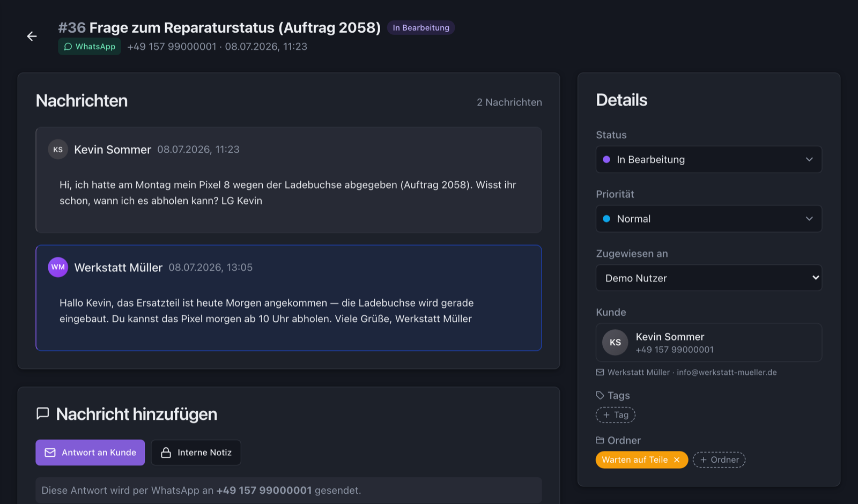Click the tag icon next to Tags
Screen dimensions: 858x504
pyautogui.click(x=600, y=395)
